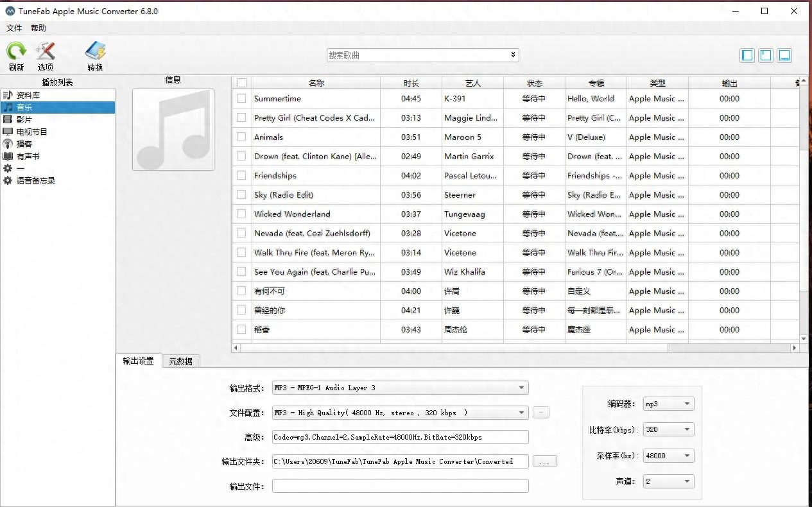Open the 影片 (movies) playlist

[24, 119]
